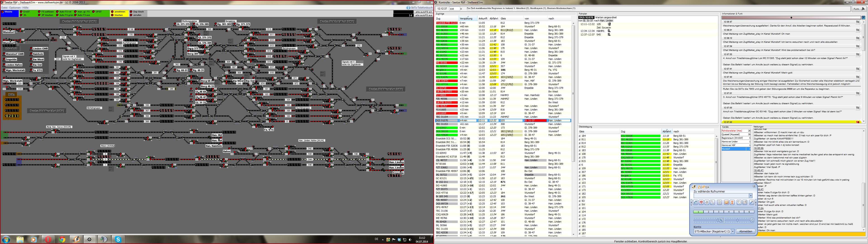Click the Zoiper hold hand icon
868x244 pixels.
click(x=707, y=203)
